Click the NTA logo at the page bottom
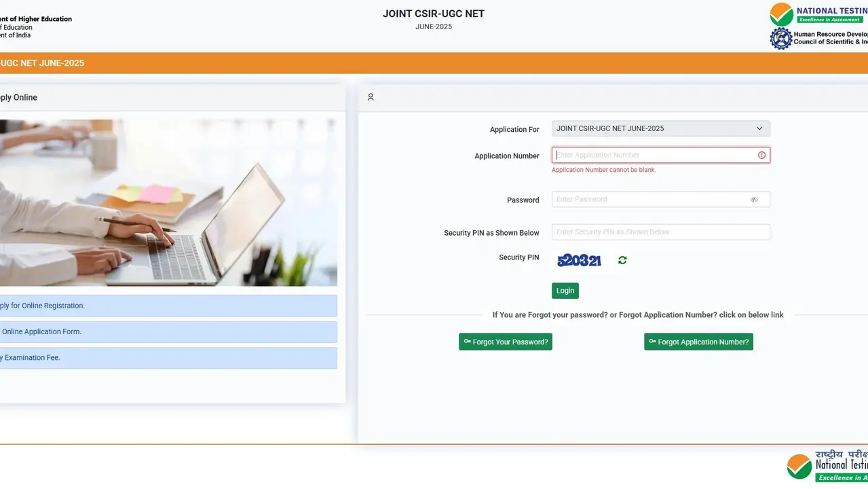 click(x=798, y=465)
